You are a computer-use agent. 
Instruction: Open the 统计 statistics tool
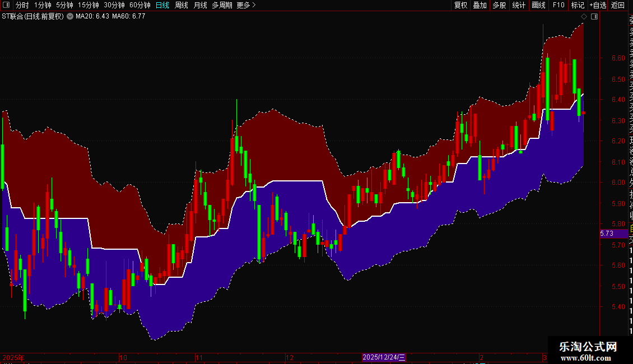click(x=519, y=5)
